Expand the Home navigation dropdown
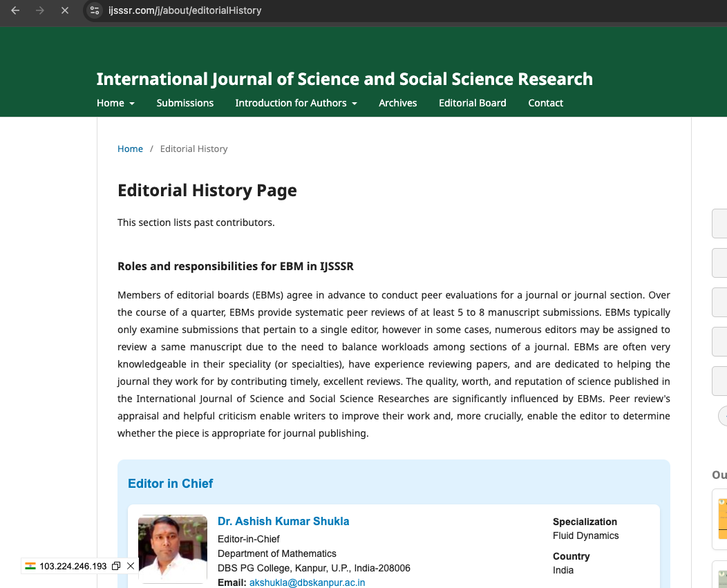727x588 pixels. tap(115, 103)
